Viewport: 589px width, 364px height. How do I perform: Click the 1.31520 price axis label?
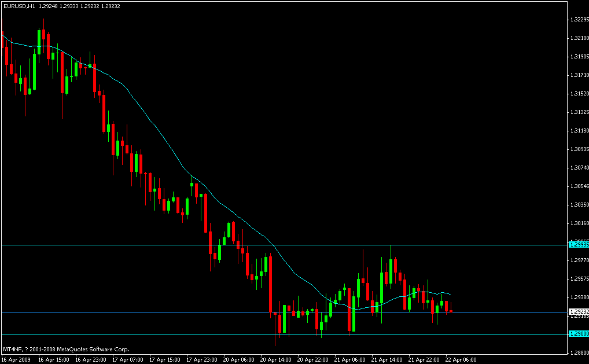tap(579, 94)
